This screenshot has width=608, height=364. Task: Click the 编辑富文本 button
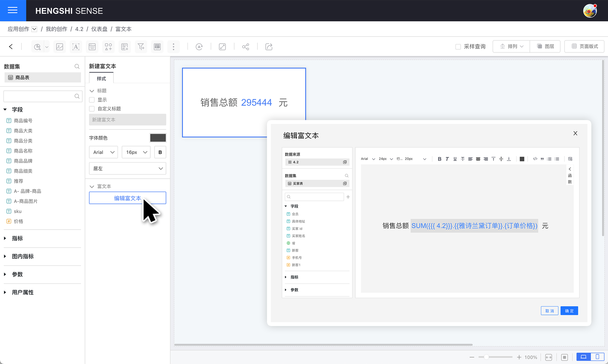tap(127, 198)
